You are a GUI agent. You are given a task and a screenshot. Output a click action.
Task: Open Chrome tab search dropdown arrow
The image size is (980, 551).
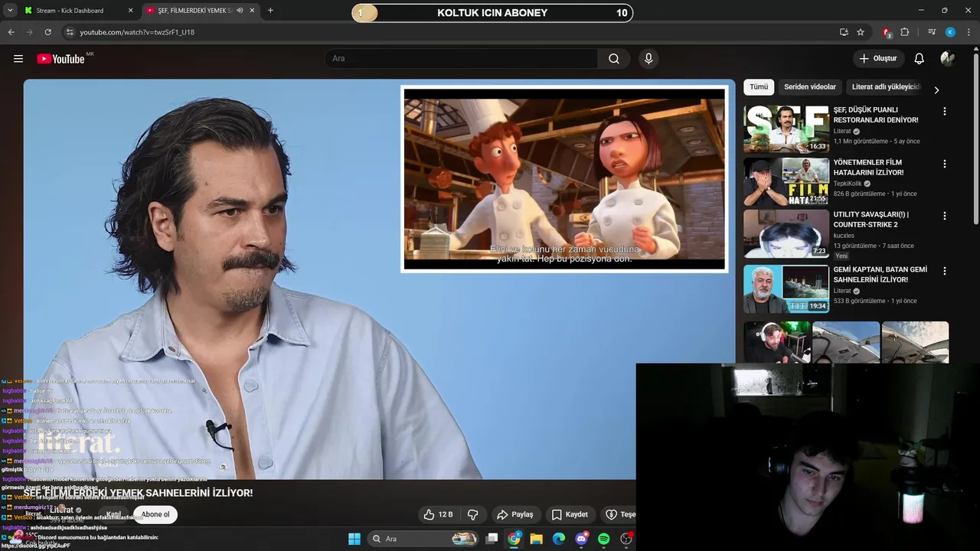(x=10, y=11)
